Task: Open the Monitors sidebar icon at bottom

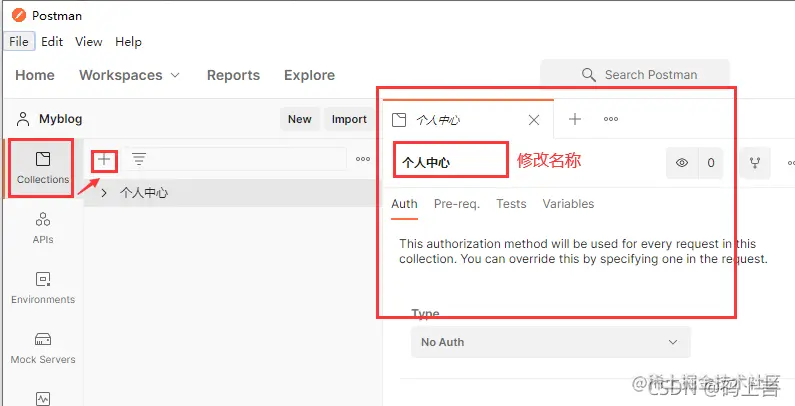Action: click(x=43, y=398)
